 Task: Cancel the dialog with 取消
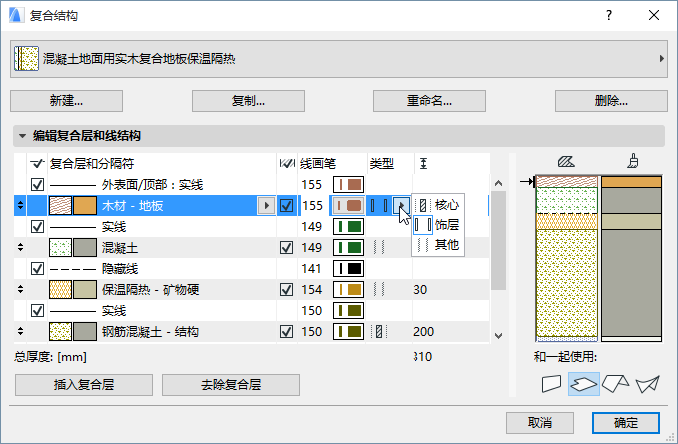540,422
